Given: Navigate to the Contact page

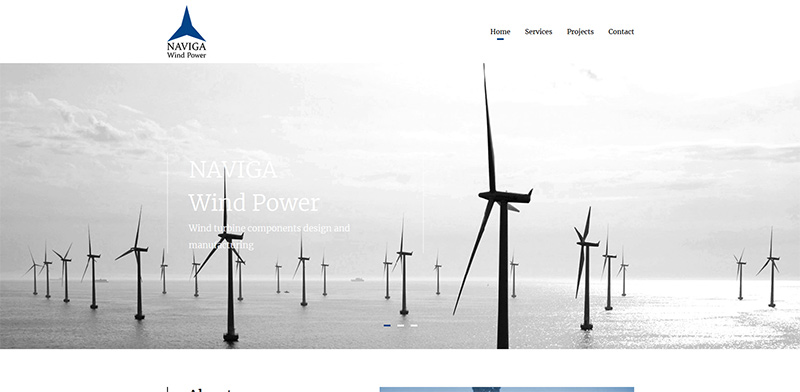Looking at the screenshot, I should 621,32.
